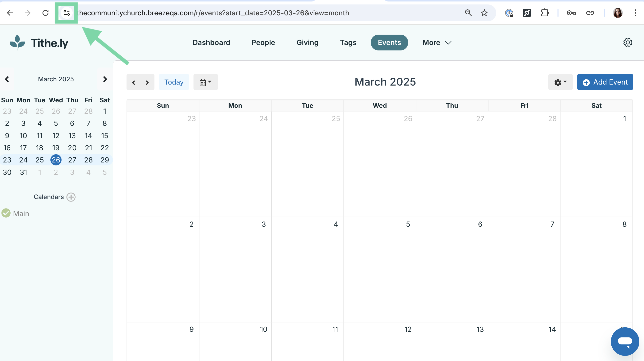Click the Calendars heading in sidebar
The image size is (644, 361).
(x=49, y=197)
